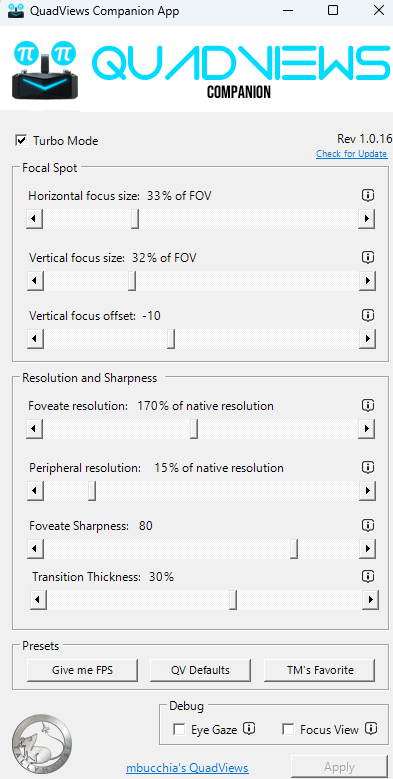The width and height of the screenshot is (393, 779).
Task: Apply the Give me FPS preset
Action: coord(82,670)
